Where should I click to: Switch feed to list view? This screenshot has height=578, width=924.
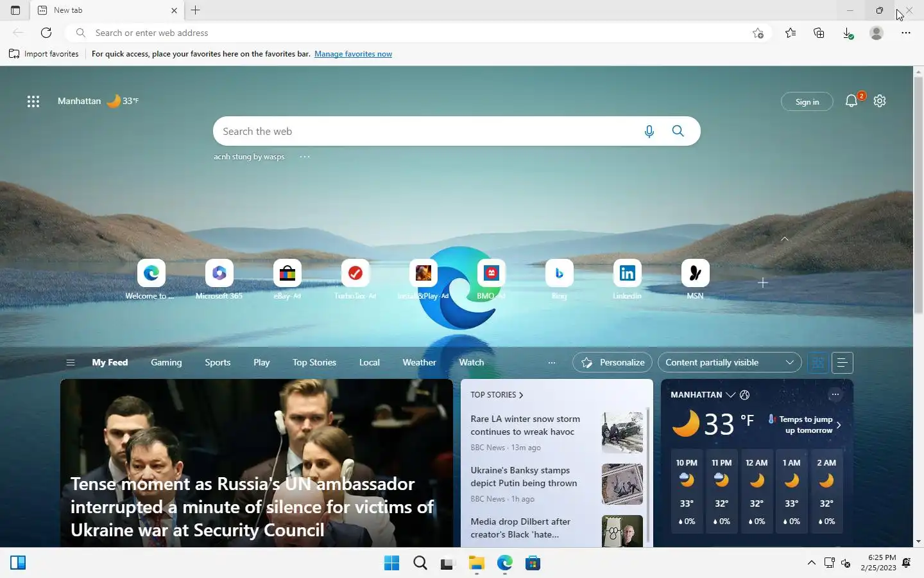[843, 363]
